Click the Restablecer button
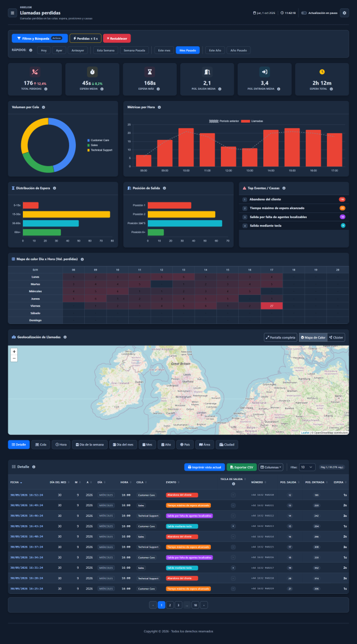This screenshot has height=644, width=357. tap(117, 38)
